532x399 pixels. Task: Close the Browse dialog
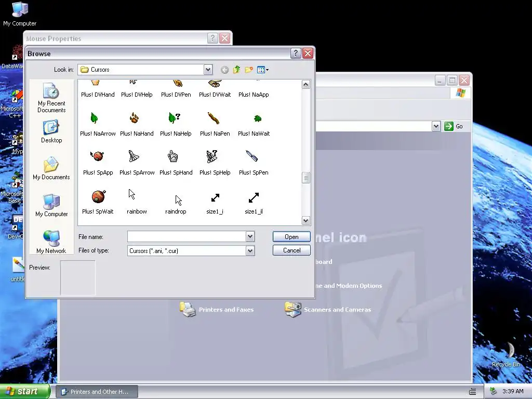[308, 54]
